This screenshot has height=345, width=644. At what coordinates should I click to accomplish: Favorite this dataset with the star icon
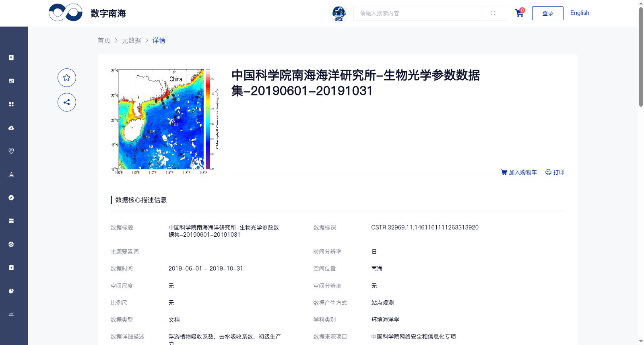tap(67, 78)
